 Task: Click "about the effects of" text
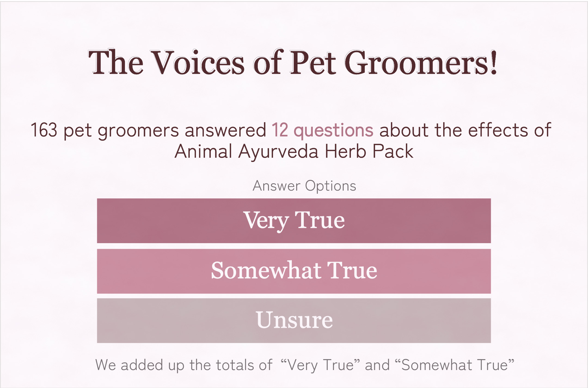click(465, 130)
